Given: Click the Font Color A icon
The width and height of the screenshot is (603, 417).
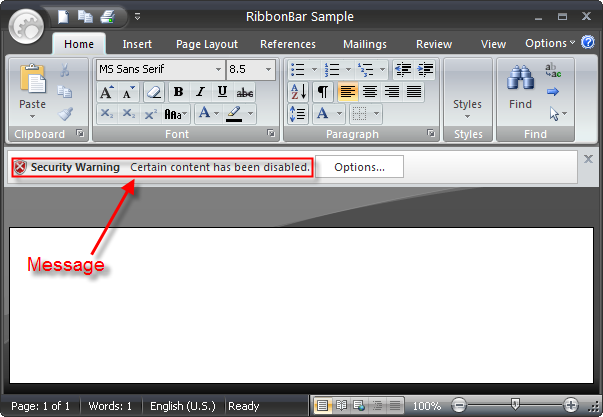Looking at the screenshot, I should tap(204, 113).
